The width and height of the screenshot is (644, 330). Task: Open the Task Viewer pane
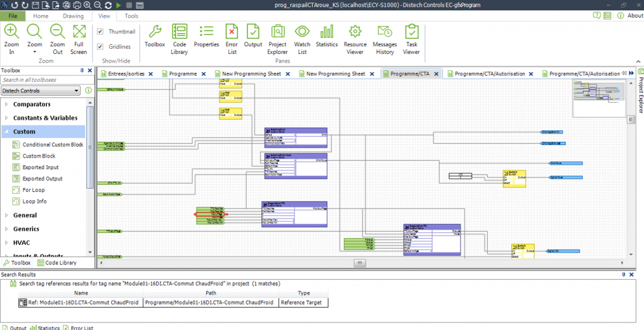(x=411, y=40)
